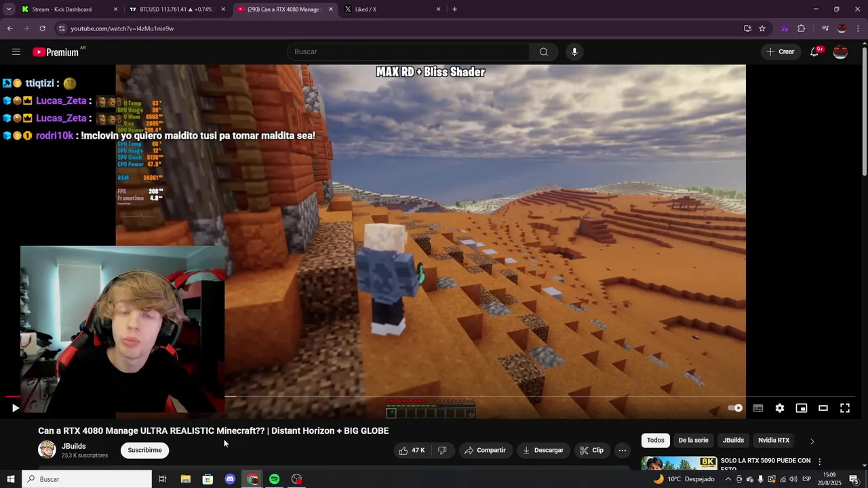868x488 pixels.
Task: Share the video via Compartir
Action: point(486,450)
